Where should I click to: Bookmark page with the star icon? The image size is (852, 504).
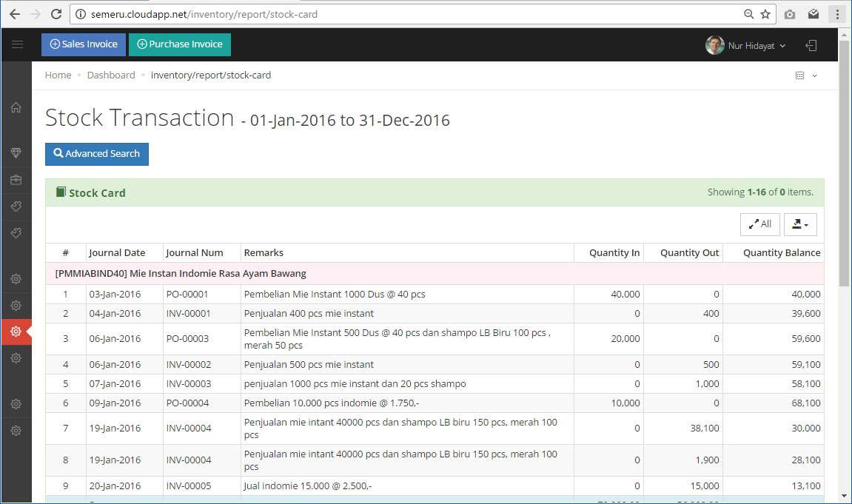click(765, 14)
